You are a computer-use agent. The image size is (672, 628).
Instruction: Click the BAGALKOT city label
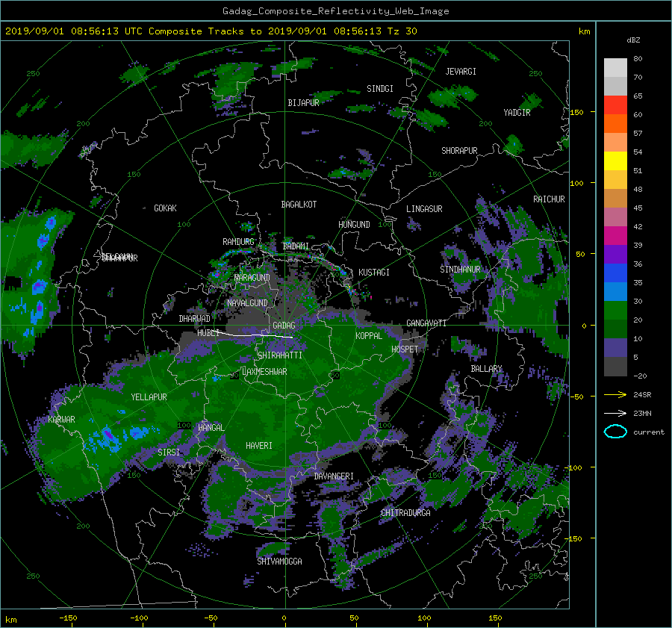pos(299,205)
